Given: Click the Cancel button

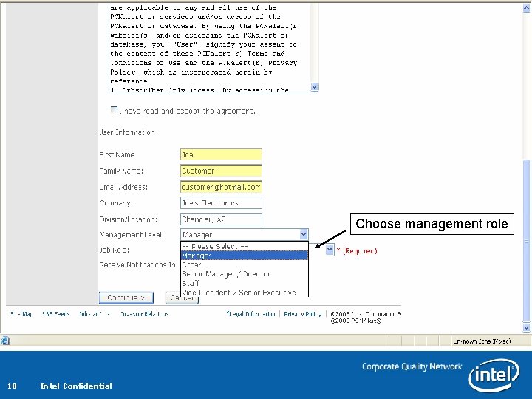Looking at the screenshot, I should point(182,298).
